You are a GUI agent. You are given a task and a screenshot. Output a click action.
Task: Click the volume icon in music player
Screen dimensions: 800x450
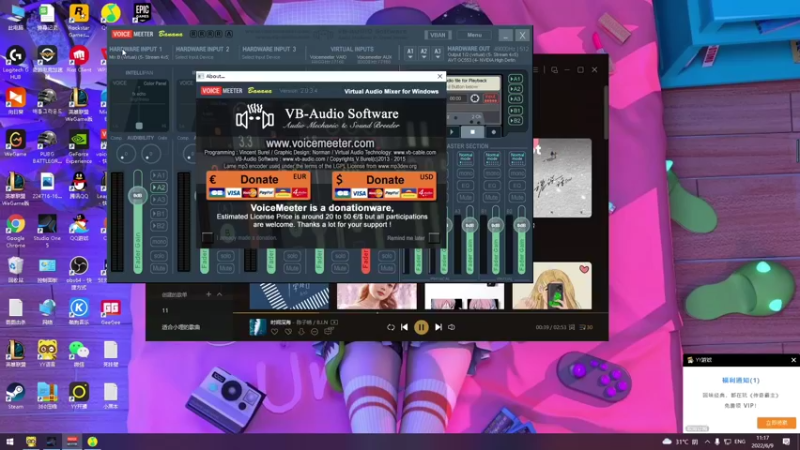click(452, 327)
